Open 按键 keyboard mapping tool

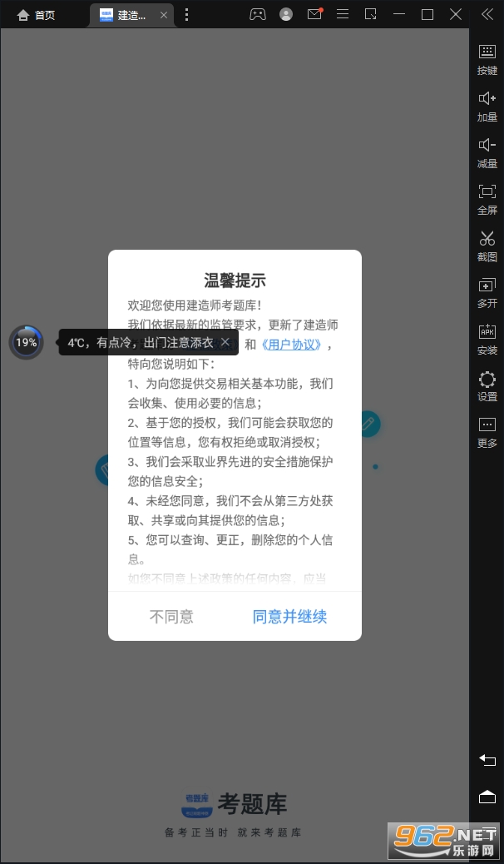point(487,59)
